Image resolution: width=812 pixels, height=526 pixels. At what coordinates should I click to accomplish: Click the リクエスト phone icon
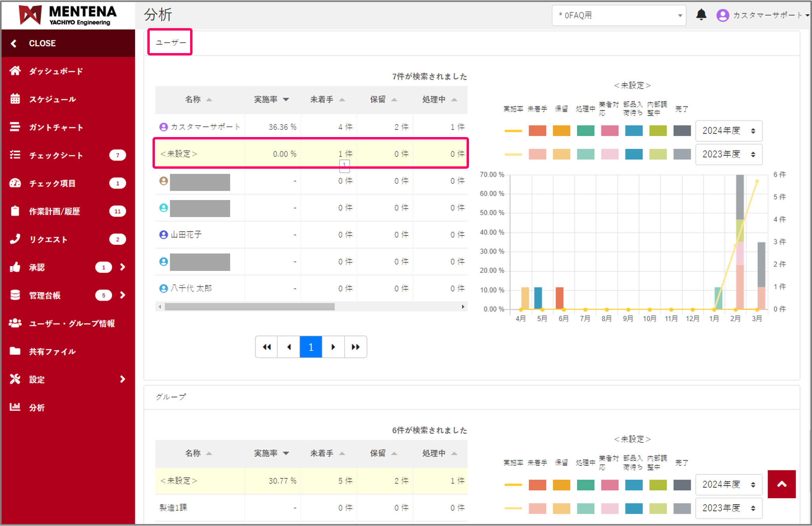(x=15, y=239)
